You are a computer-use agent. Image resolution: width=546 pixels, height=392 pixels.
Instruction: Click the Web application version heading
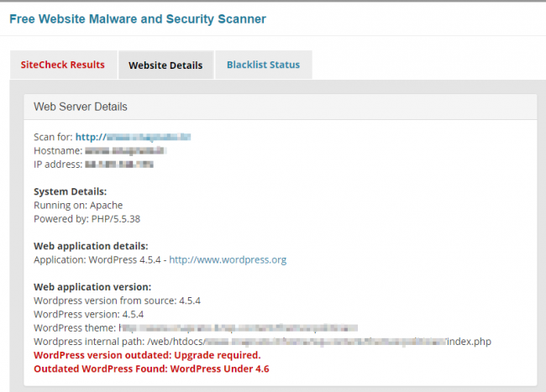coord(92,287)
